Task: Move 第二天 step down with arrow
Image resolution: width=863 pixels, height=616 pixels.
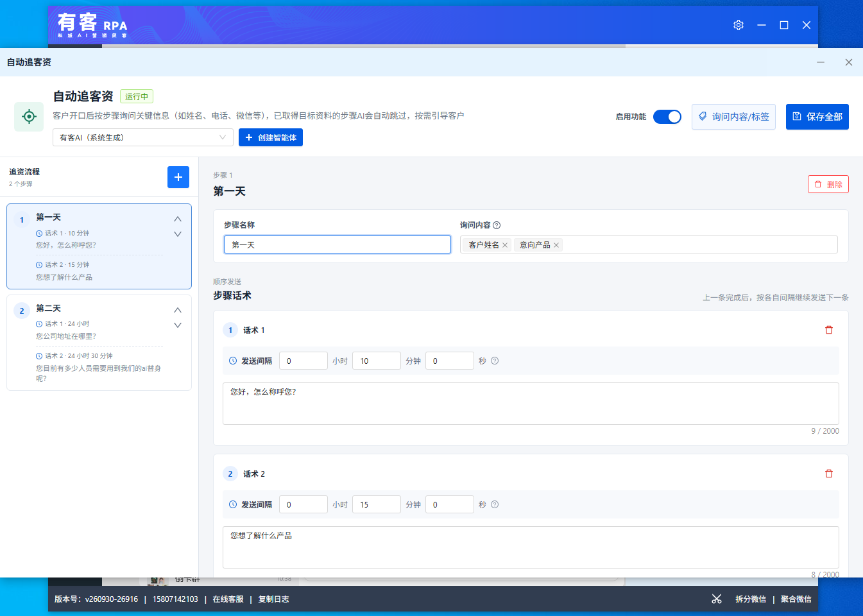Action: tap(178, 325)
